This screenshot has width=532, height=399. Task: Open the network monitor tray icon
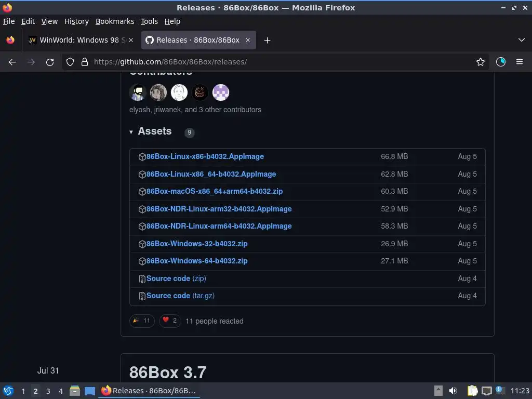click(x=486, y=391)
